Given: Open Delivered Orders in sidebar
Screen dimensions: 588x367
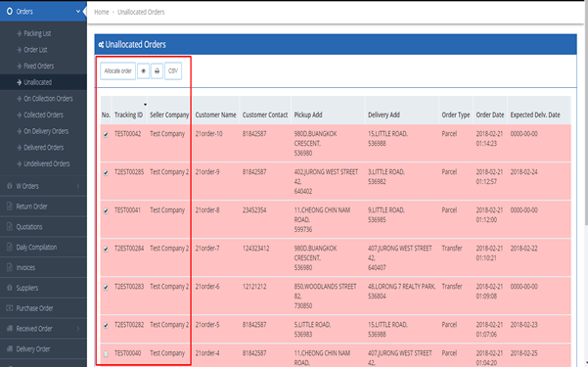Looking at the screenshot, I should (x=43, y=148).
